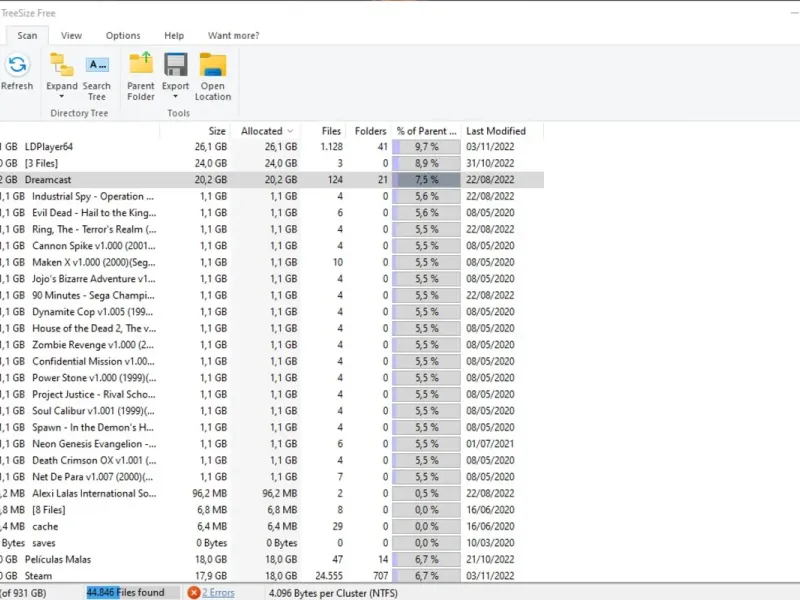
Task: Select the LDPlayer64 folder row
Action: tap(271, 147)
